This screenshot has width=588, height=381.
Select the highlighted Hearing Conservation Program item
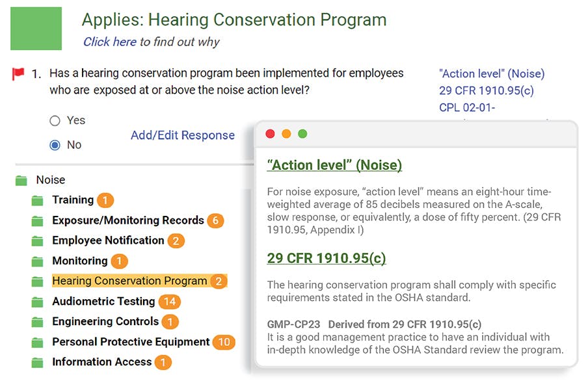(129, 281)
